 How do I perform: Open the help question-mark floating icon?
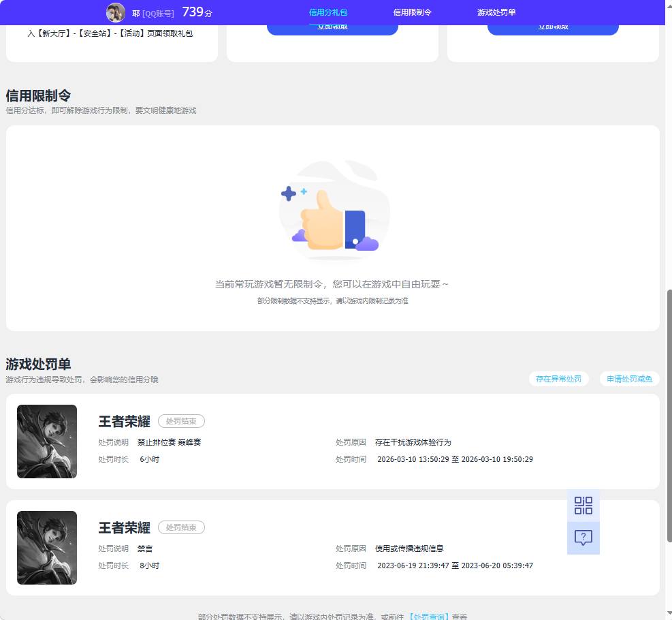coord(583,538)
